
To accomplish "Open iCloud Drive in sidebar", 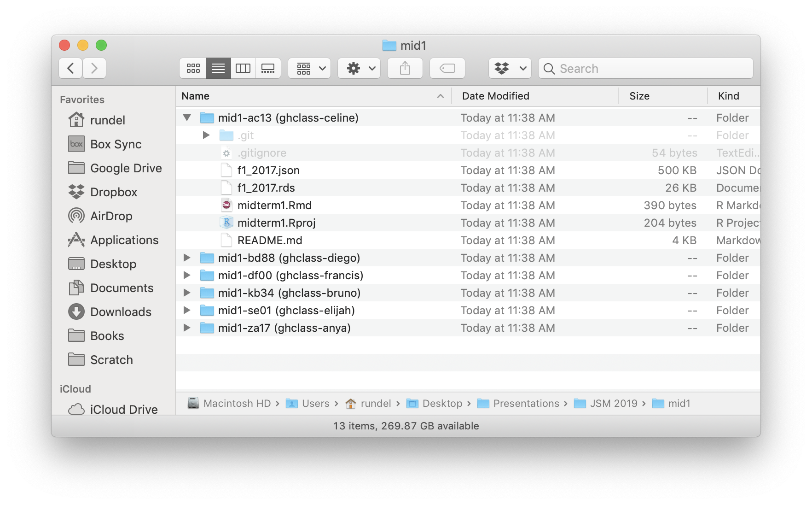I will click(113, 410).
